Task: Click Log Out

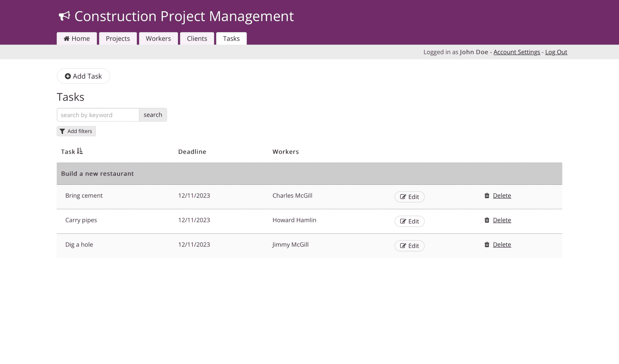Action: point(556,52)
